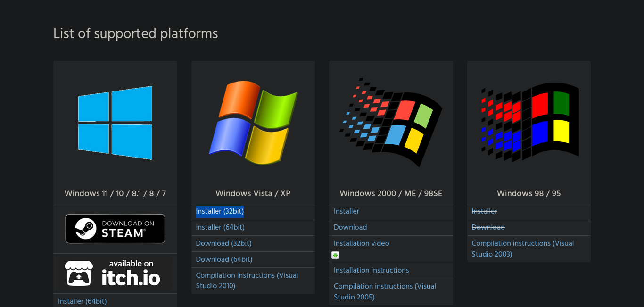Open the Installer (64bit) link for Windows Vista
The width and height of the screenshot is (644, 307).
(220, 227)
